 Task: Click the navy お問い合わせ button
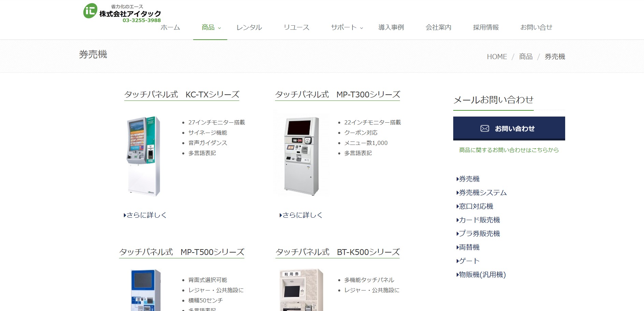(x=509, y=129)
